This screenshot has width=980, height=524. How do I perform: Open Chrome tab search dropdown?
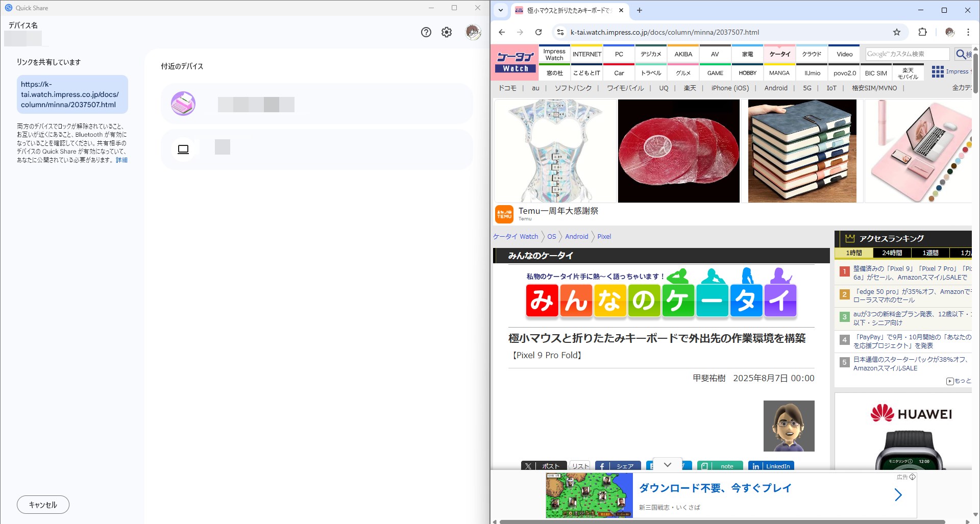point(501,10)
